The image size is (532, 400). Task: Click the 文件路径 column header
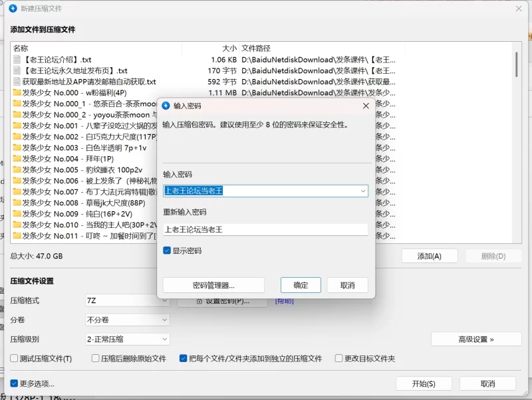click(x=256, y=49)
